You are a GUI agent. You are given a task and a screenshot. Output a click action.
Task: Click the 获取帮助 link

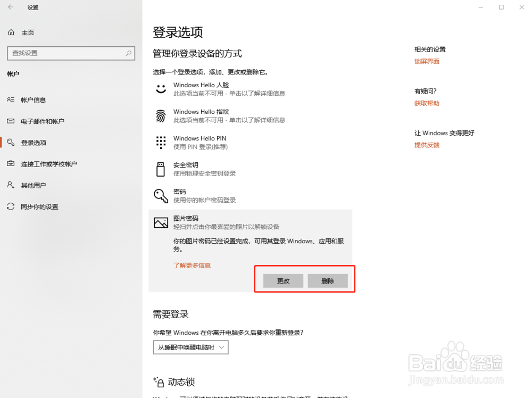(427, 103)
